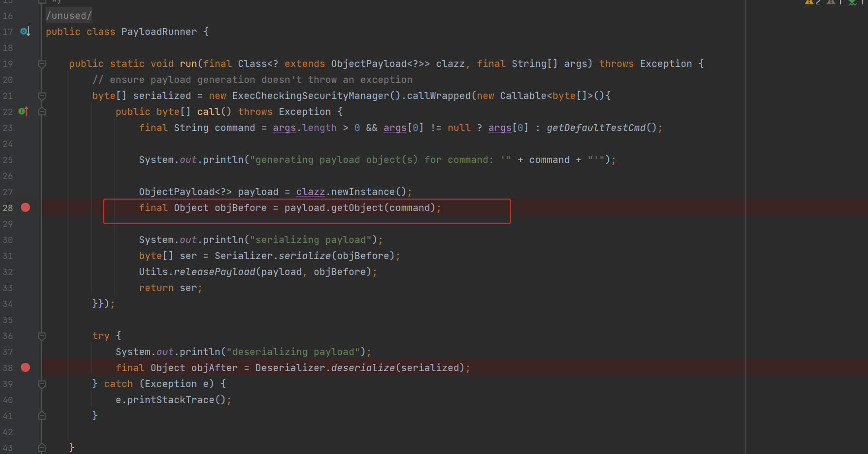Click the run method name on line 19

tap(188, 64)
